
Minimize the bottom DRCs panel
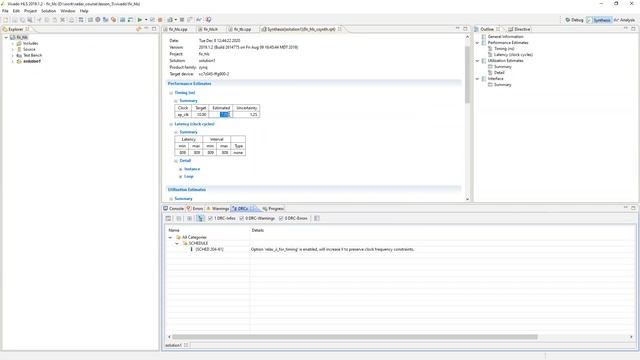point(626,208)
